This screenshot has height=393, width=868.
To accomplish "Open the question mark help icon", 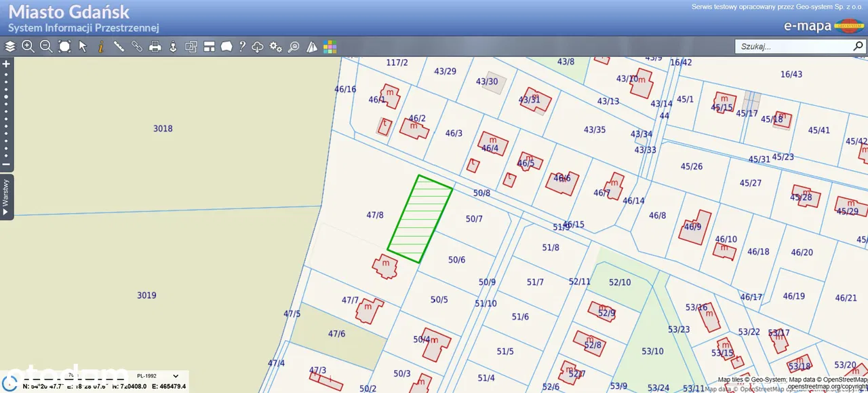I will click(242, 47).
